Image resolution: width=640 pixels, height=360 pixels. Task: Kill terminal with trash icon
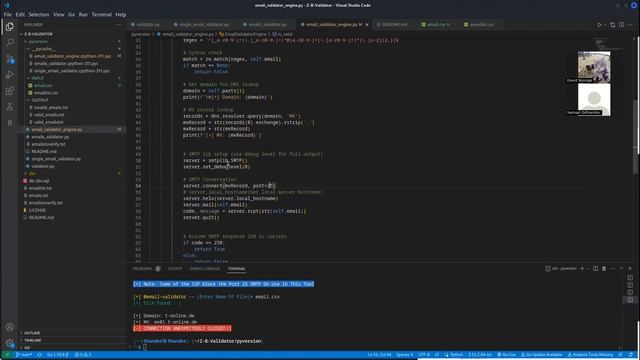604,269
